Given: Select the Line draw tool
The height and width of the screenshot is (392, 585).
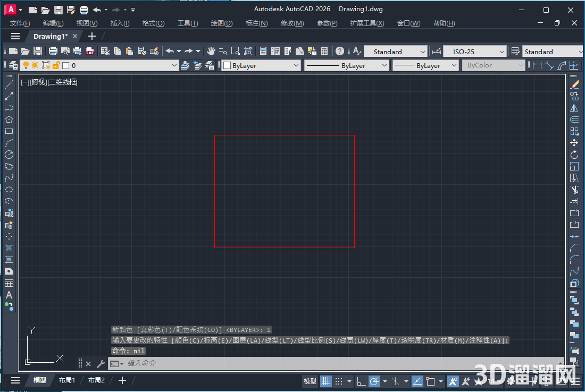Looking at the screenshot, I should (x=9, y=84).
